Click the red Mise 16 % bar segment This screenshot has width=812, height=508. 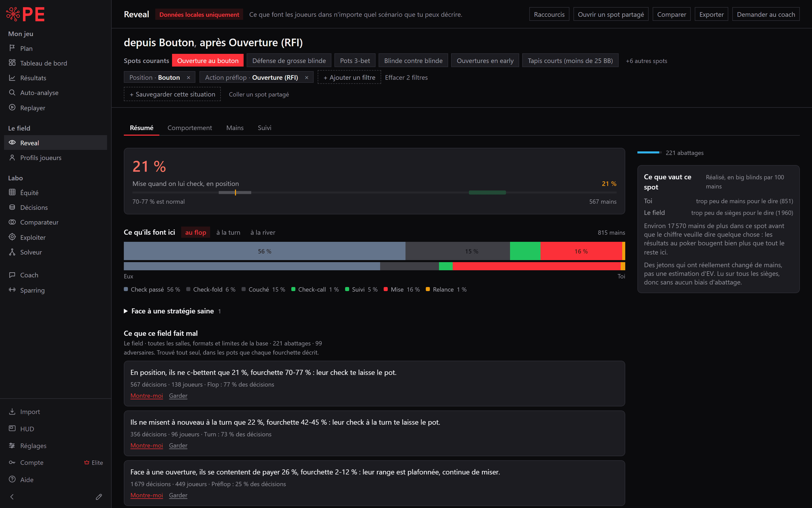(x=581, y=251)
